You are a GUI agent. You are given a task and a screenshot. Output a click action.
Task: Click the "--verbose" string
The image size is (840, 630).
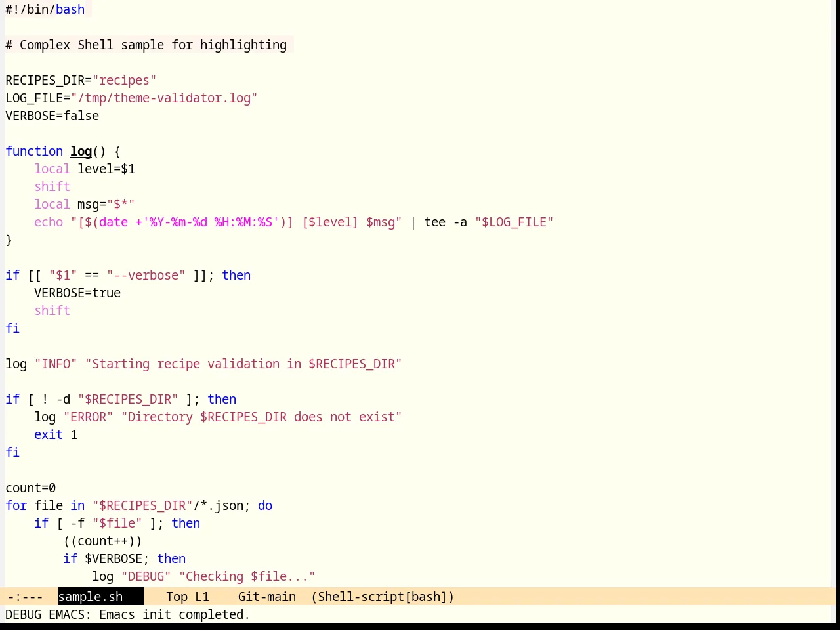(146, 275)
